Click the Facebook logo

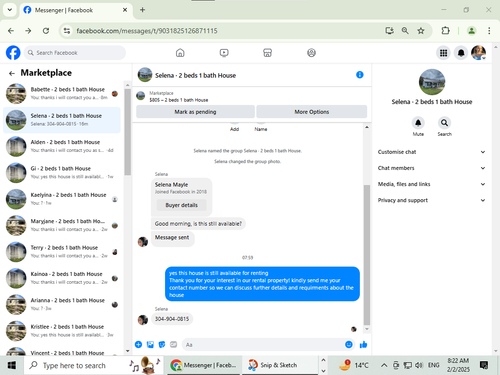point(13,53)
